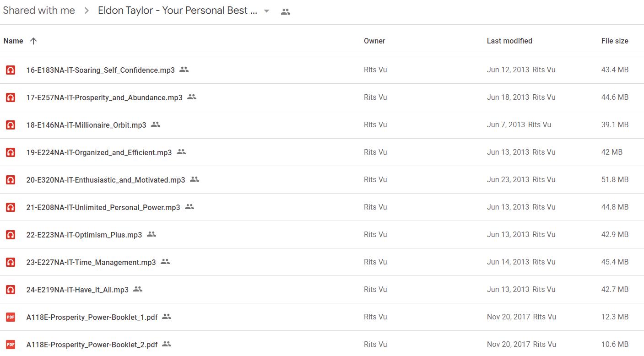Click the audio icon of 22-E223NA-IT-Optimism_Plus.mp3

coord(10,235)
